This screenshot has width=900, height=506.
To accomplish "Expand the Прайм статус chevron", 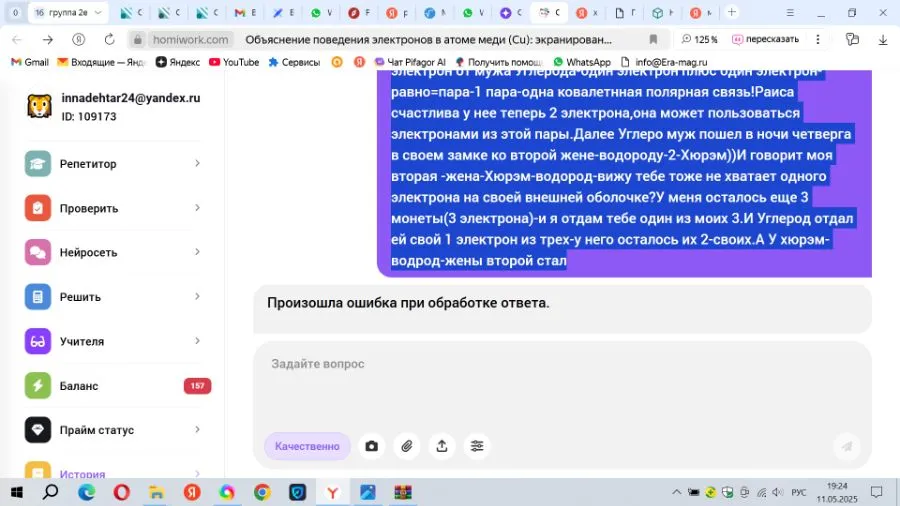I will pos(197,430).
